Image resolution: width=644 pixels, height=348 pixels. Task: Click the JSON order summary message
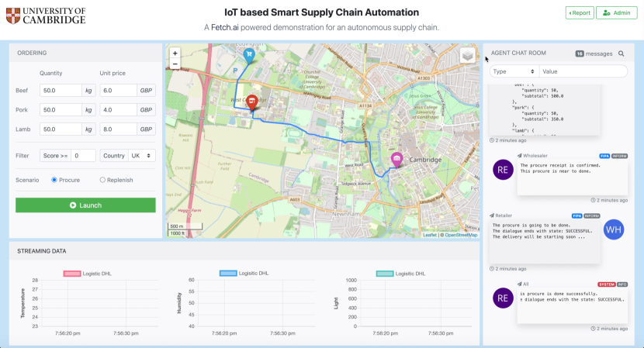tap(545, 109)
